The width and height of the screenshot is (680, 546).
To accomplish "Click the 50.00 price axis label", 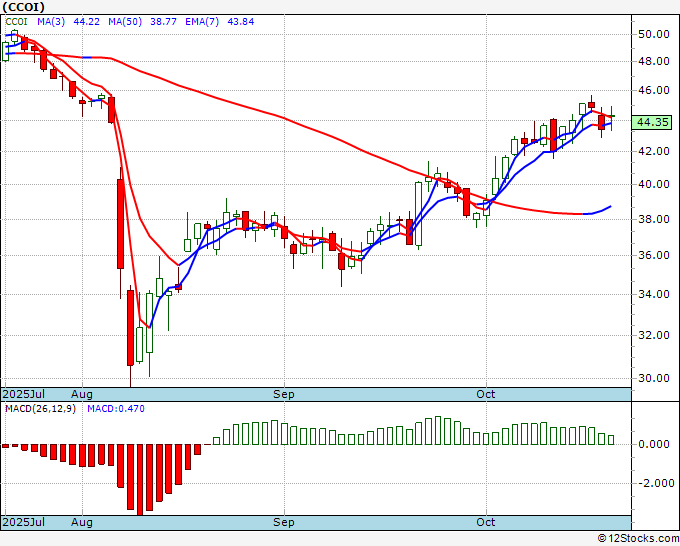I will (654, 34).
